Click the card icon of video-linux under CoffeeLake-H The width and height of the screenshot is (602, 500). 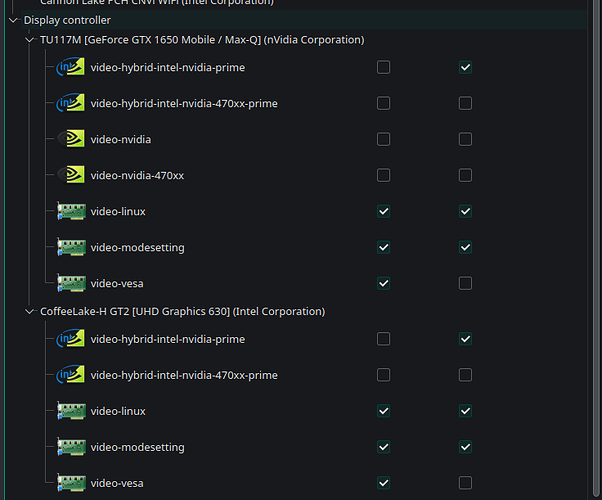tap(71, 411)
